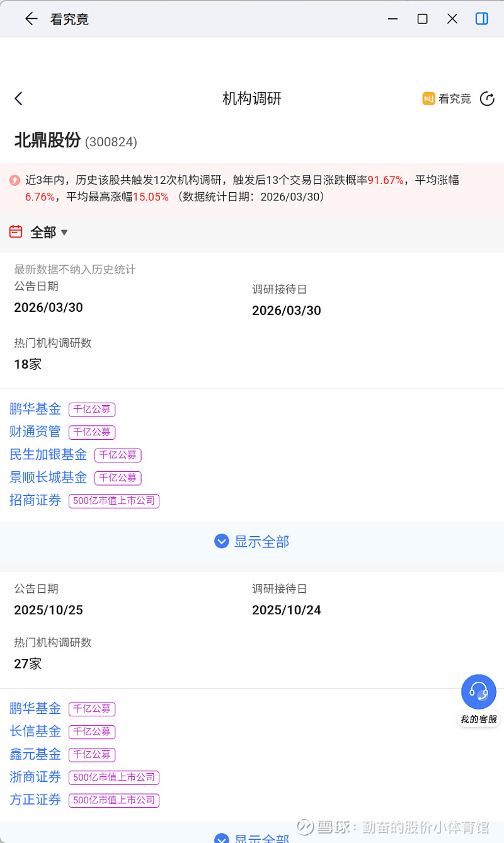Image resolution: width=504 pixels, height=843 pixels.
Task: Expand 显示全部 for the 2026/03/30 list
Action: click(x=252, y=541)
